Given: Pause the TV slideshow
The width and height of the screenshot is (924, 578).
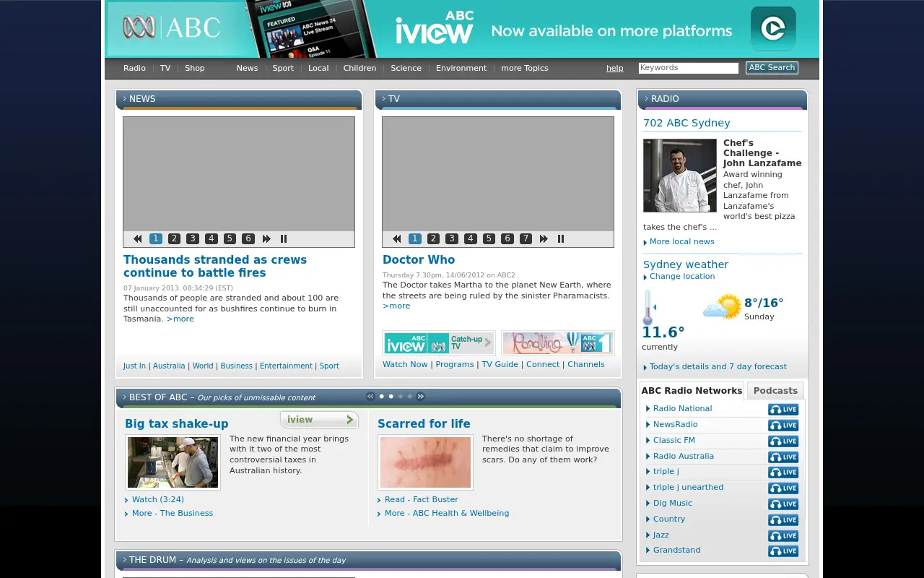Looking at the screenshot, I should (x=561, y=239).
